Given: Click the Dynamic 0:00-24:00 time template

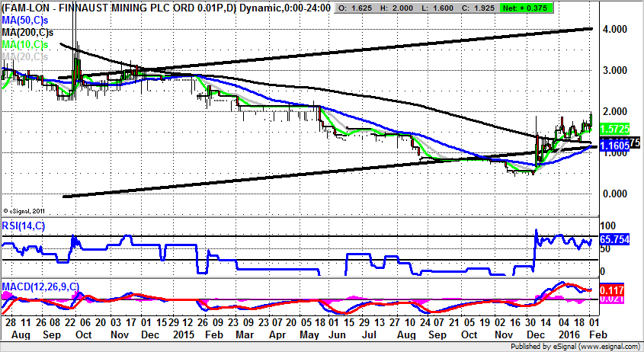Looking at the screenshot, I should pos(280,7).
